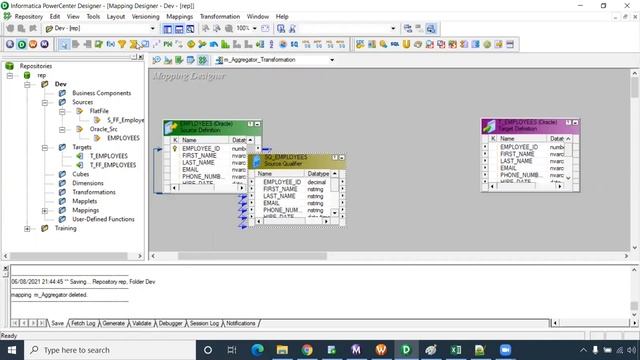The height and width of the screenshot is (360, 640).
Task: Switch to the Validate output tab
Action: tap(142, 323)
